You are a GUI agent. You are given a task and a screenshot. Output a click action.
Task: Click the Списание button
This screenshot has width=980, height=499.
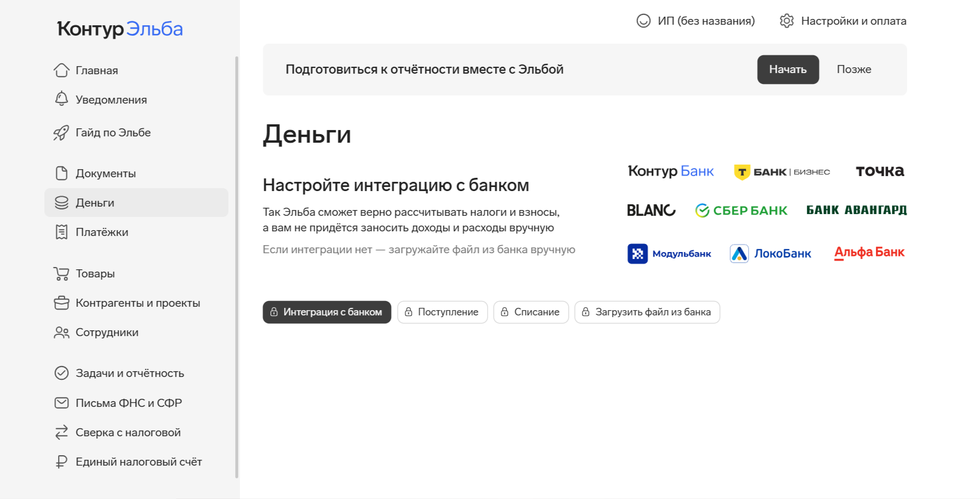(531, 312)
